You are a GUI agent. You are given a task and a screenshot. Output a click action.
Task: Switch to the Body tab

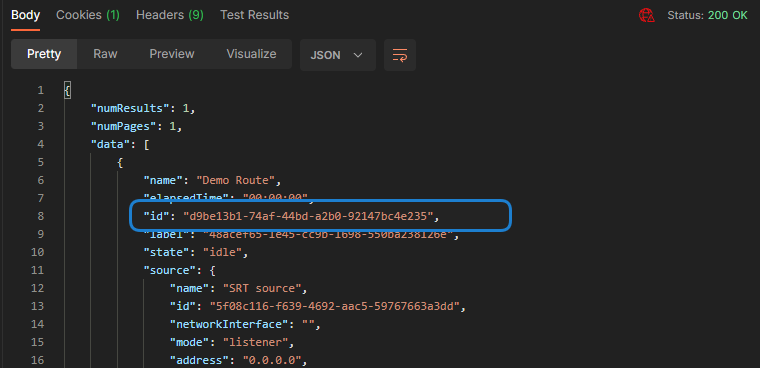click(x=25, y=15)
